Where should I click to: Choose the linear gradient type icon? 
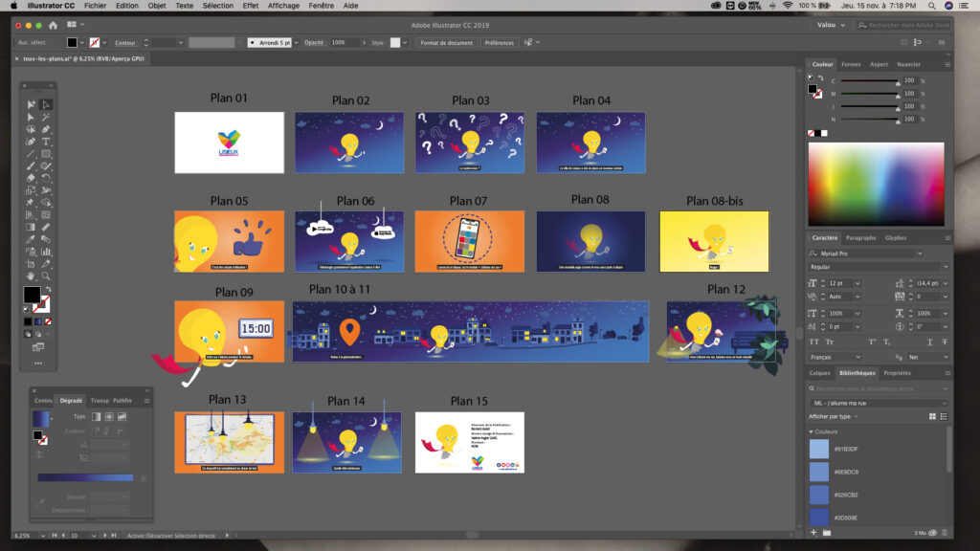(94, 417)
